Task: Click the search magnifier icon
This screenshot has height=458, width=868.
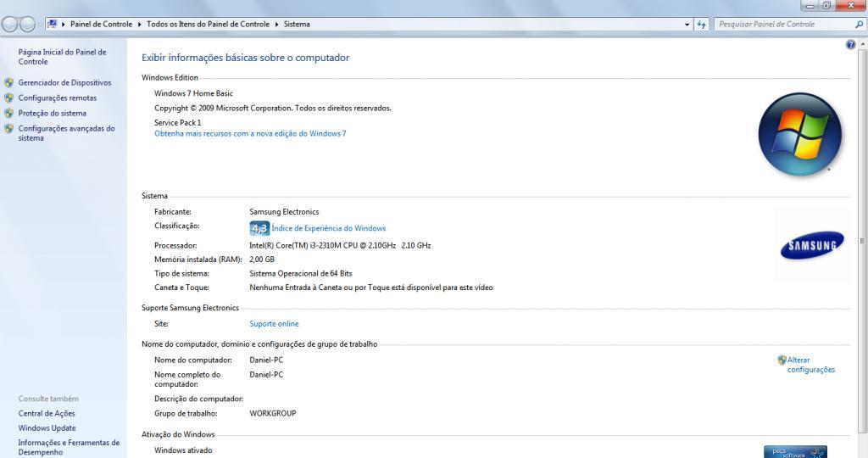Action: coord(859,25)
